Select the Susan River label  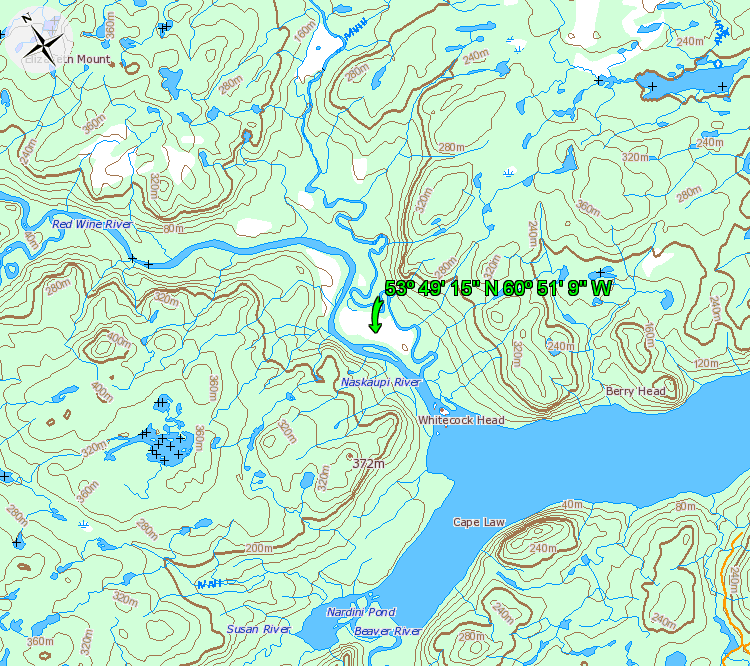point(258,629)
